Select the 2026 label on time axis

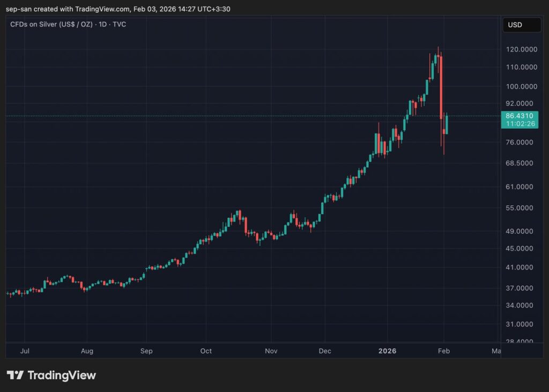(x=388, y=351)
